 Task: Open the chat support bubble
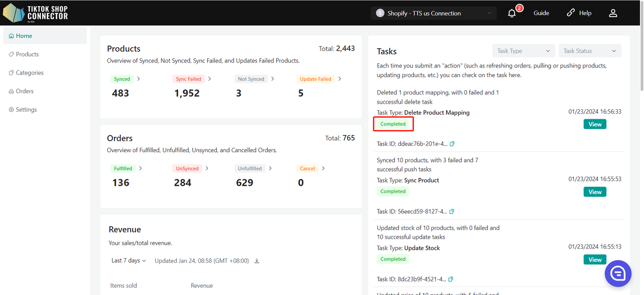(618, 274)
